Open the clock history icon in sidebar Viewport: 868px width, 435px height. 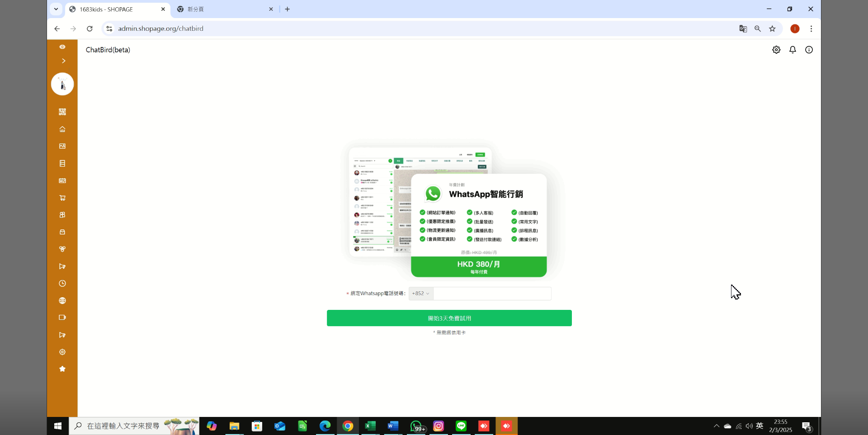62,284
